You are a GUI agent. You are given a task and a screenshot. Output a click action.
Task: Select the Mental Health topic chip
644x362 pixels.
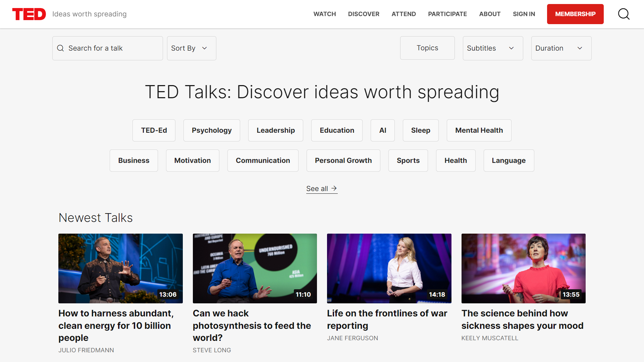tap(479, 130)
